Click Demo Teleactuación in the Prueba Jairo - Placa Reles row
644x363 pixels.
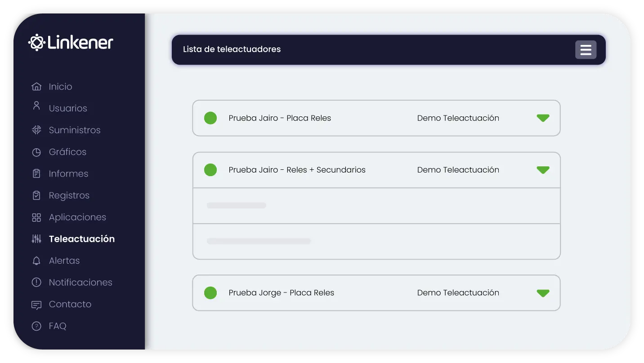coord(458,118)
